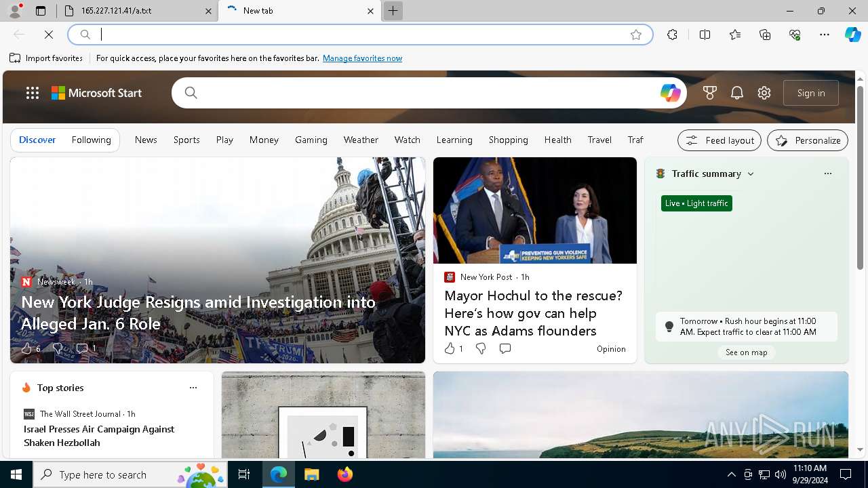Open Microsoft Start app launcher grid

click(x=33, y=93)
